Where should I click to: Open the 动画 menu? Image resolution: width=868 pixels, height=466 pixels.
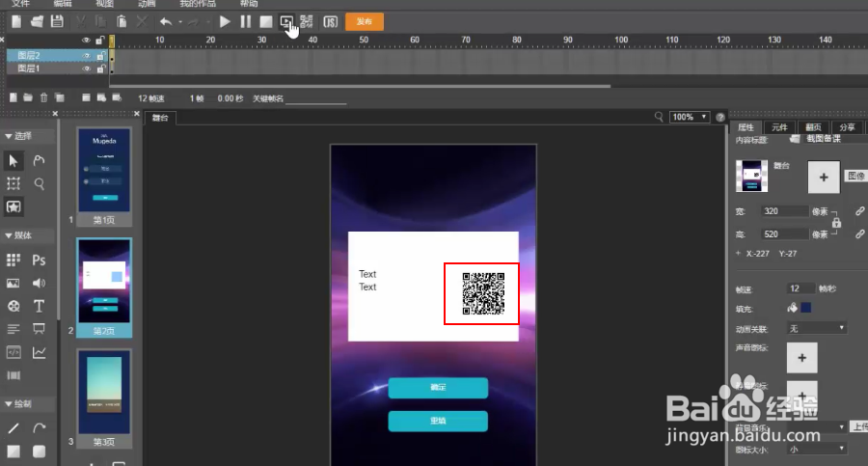pos(147,3)
